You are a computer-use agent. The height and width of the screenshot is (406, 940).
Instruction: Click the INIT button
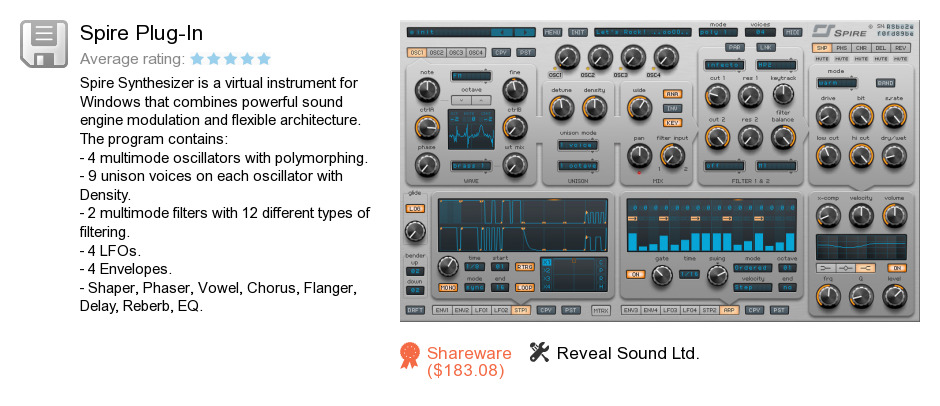578,32
